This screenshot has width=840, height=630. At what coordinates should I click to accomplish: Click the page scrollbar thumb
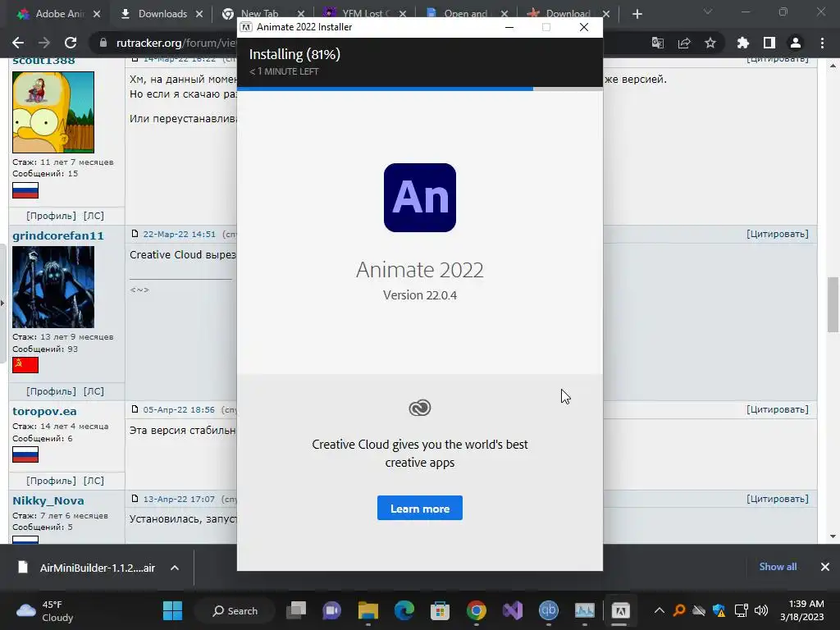[833, 304]
